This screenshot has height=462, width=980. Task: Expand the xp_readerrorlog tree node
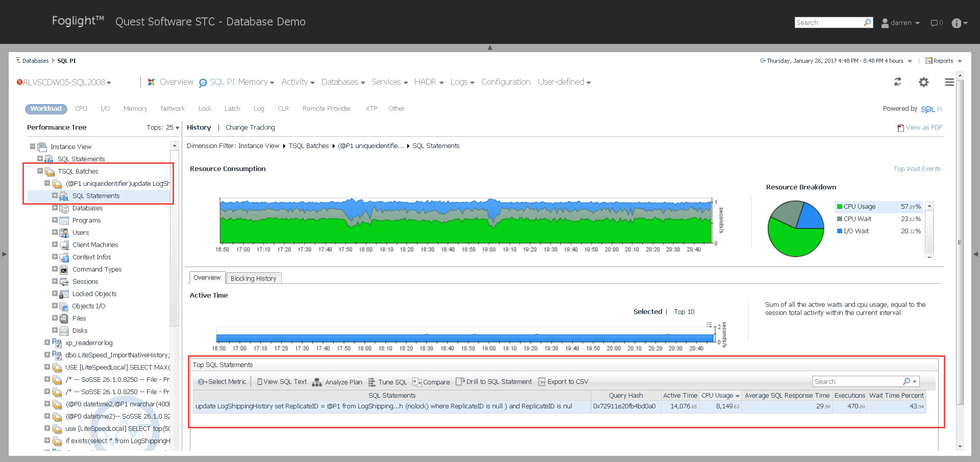47,343
